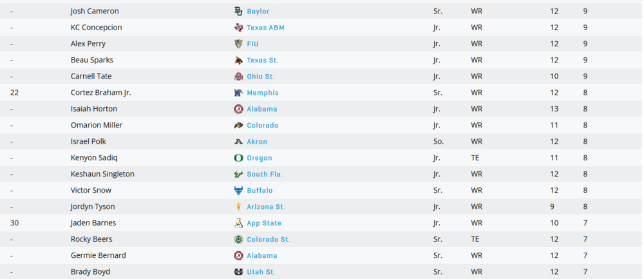Viewport: 644px width, 279px height.
Task: Click the Colorado buffalo logo icon
Action: (x=238, y=125)
